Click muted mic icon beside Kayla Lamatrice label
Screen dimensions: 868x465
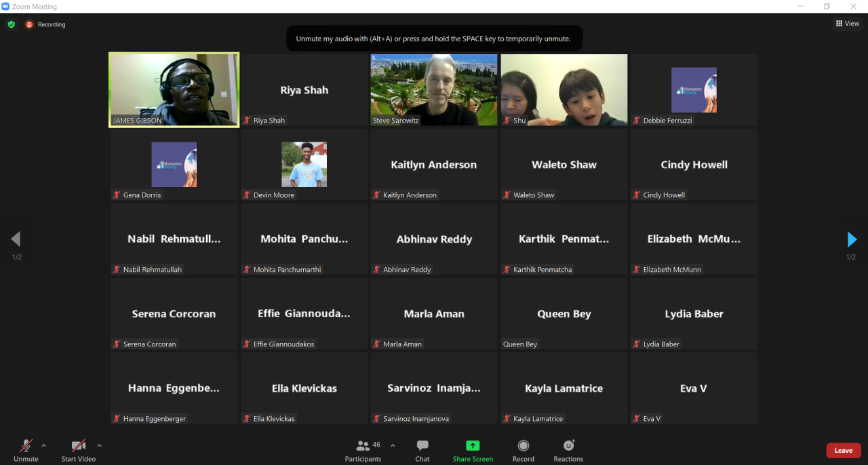(507, 418)
